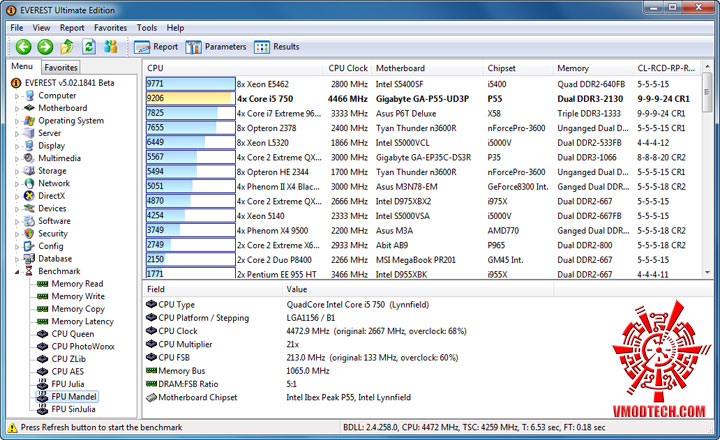The width and height of the screenshot is (720, 440).
Task: Open the Report toolbar button
Action: click(156, 47)
